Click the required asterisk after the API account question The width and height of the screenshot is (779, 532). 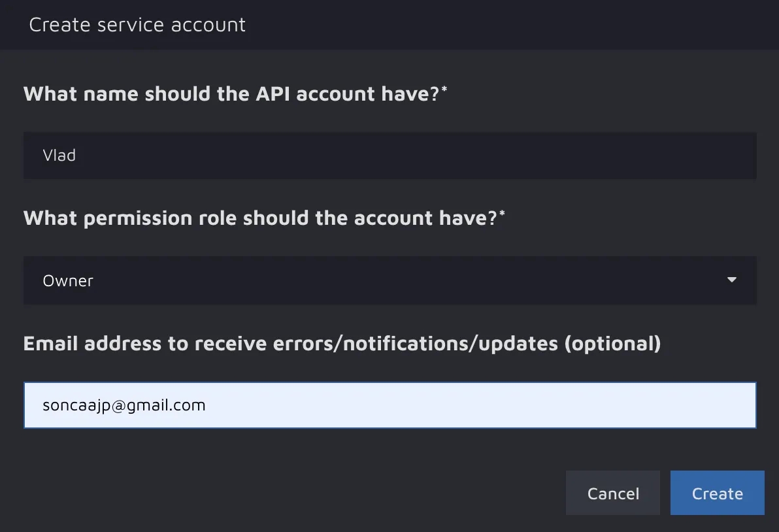(445, 90)
